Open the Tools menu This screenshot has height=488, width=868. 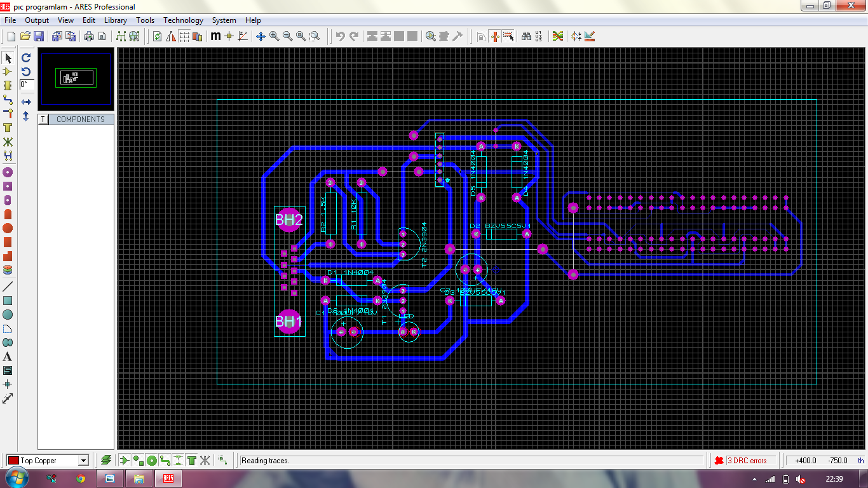point(145,20)
